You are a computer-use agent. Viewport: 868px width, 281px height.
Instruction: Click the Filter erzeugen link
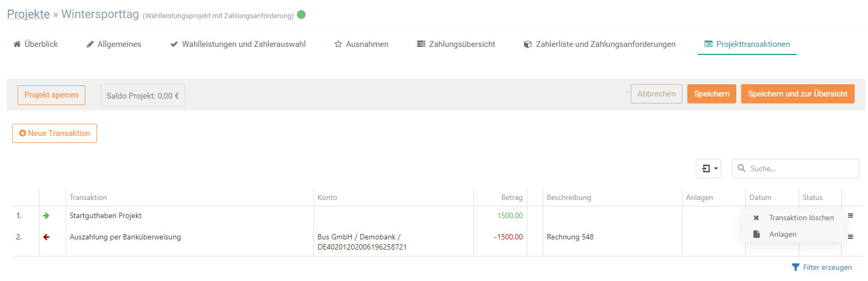click(822, 267)
